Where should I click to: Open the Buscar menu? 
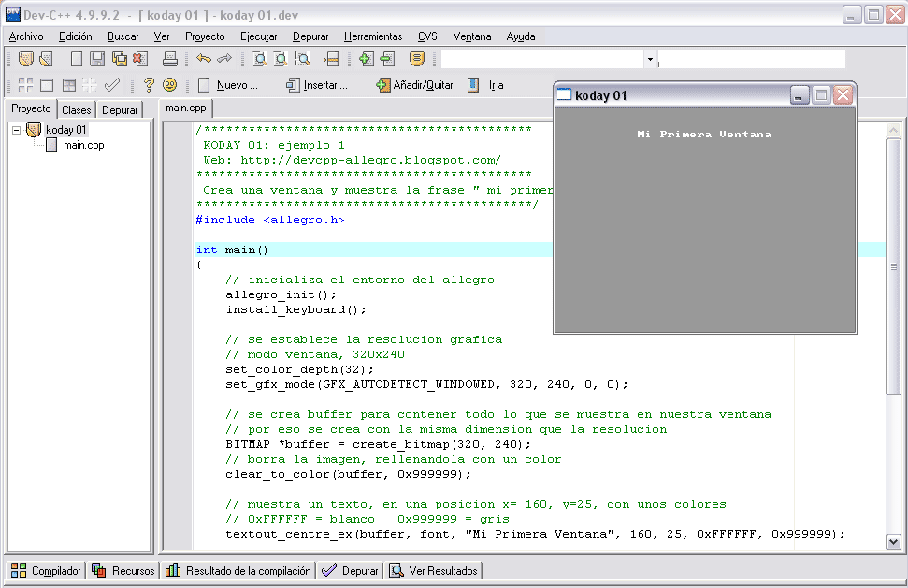click(123, 36)
